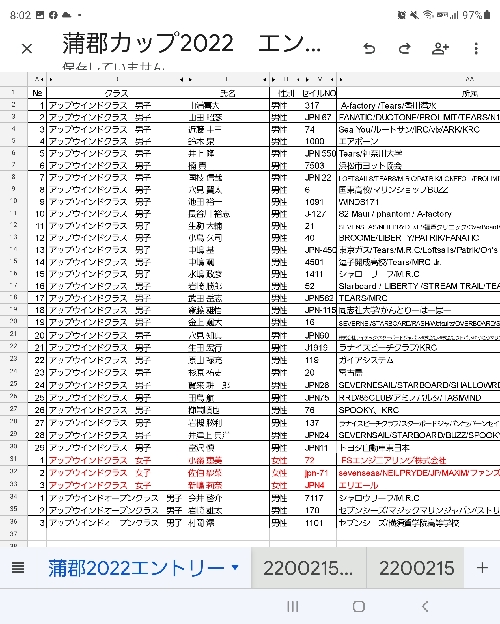Select cell with sail number JPN 22

pos(318,177)
